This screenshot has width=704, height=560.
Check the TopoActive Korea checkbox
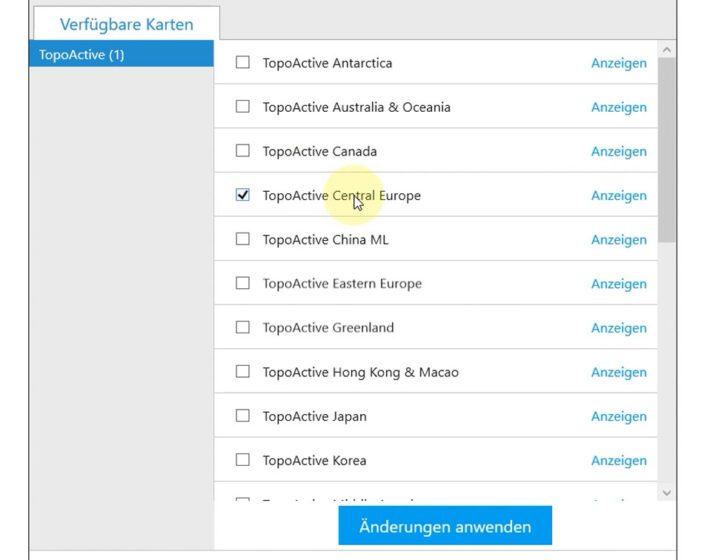click(x=242, y=459)
